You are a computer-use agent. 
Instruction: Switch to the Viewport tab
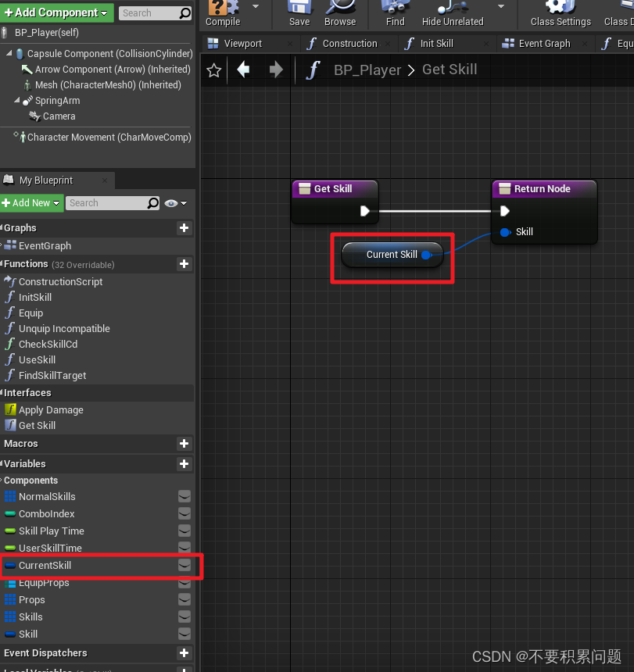tap(242, 44)
